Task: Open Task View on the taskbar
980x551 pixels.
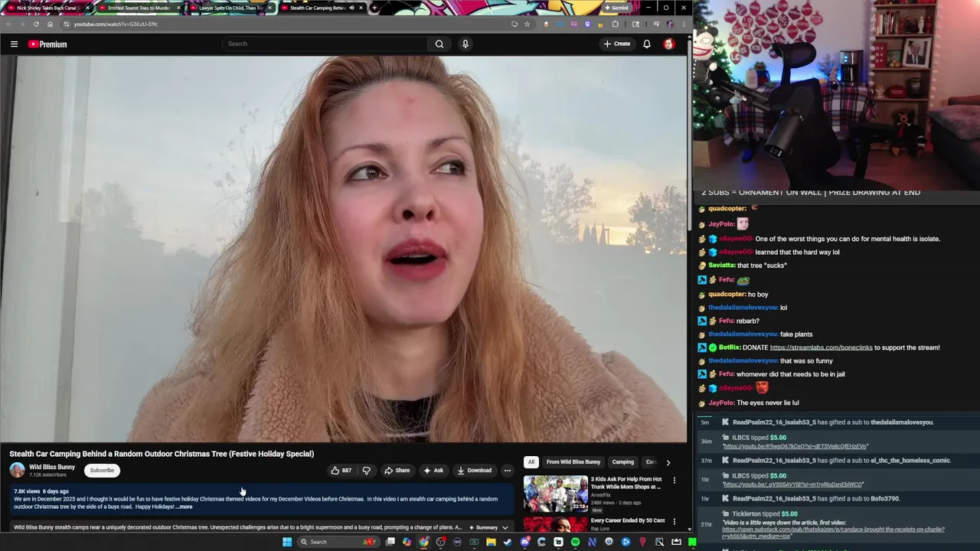Action: [390, 542]
